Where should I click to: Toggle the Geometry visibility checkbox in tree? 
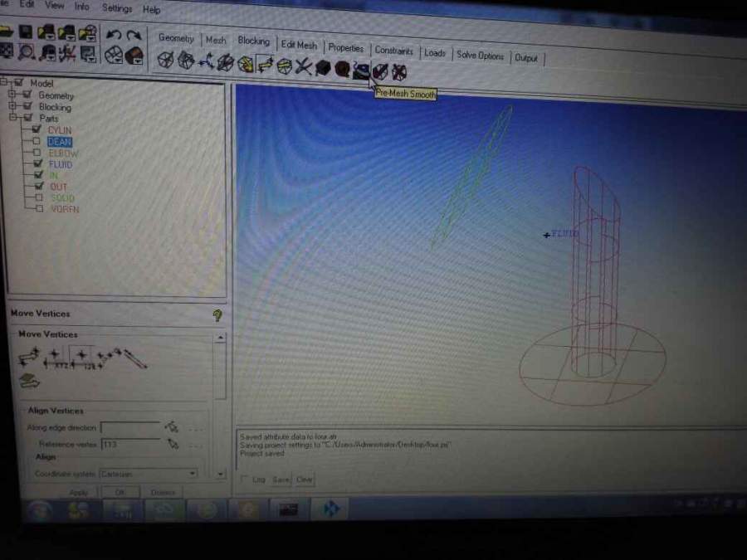pos(27,95)
